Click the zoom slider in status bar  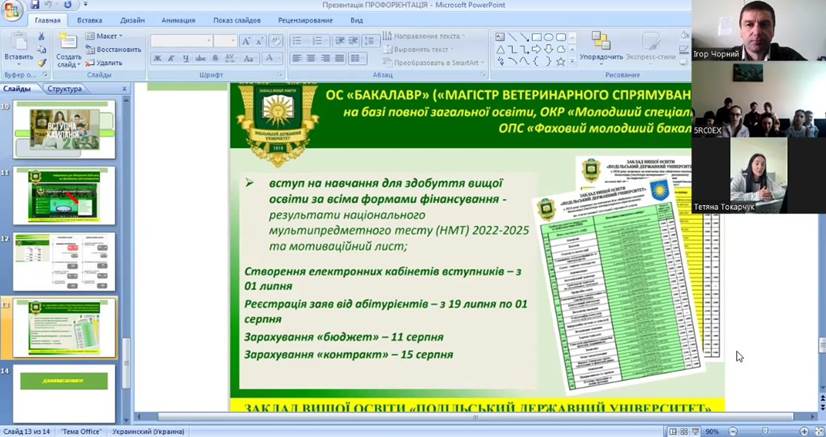pyautogui.click(x=765, y=431)
